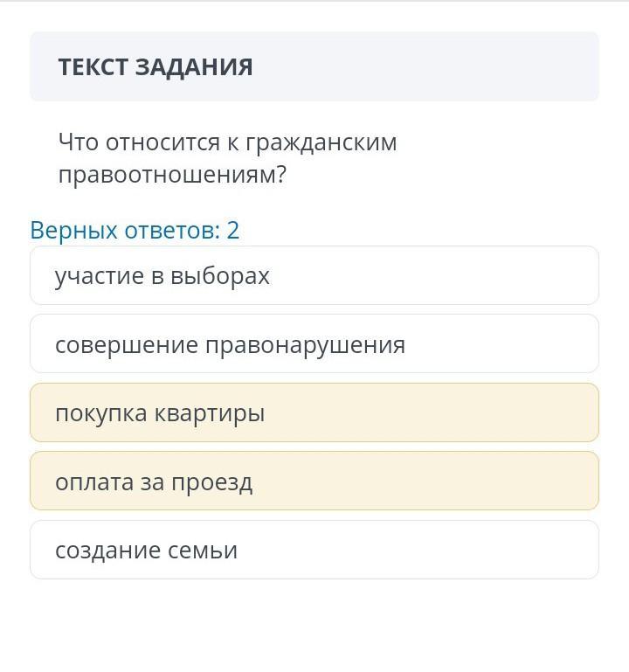Uncheck the third answer 'покупка квартиры'
Viewport: 629px width, 672px height.
click(x=314, y=412)
